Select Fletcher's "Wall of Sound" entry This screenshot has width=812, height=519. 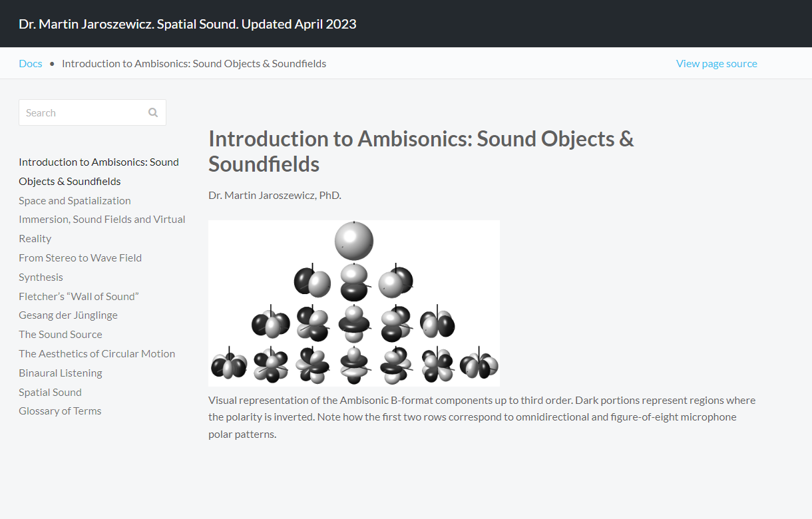click(x=79, y=296)
